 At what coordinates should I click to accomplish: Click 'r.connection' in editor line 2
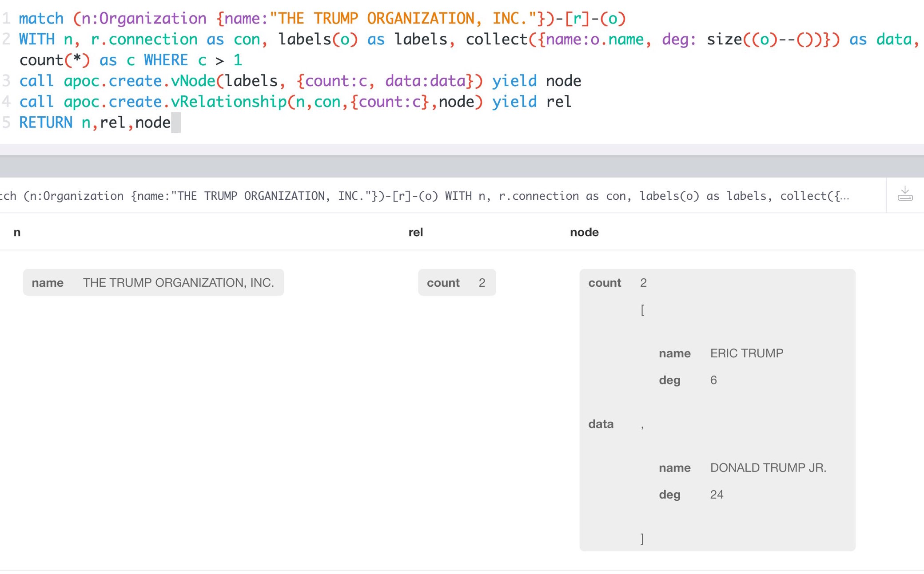pos(144,39)
